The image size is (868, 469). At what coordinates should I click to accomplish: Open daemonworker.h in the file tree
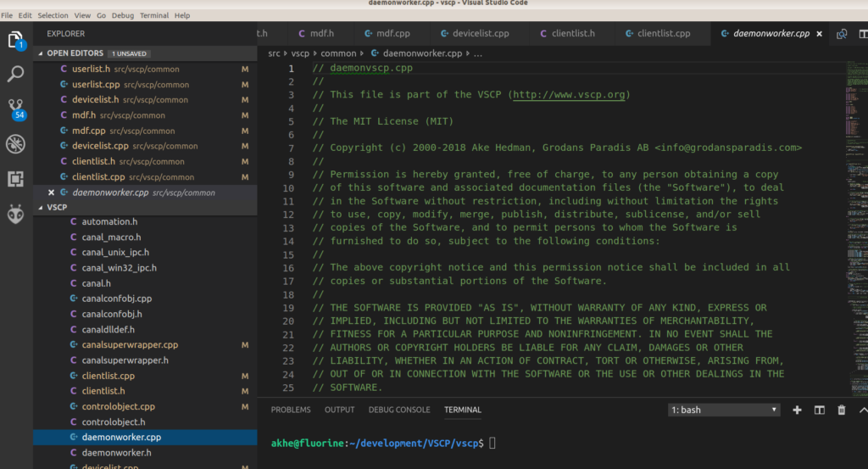click(x=145, y=452)
